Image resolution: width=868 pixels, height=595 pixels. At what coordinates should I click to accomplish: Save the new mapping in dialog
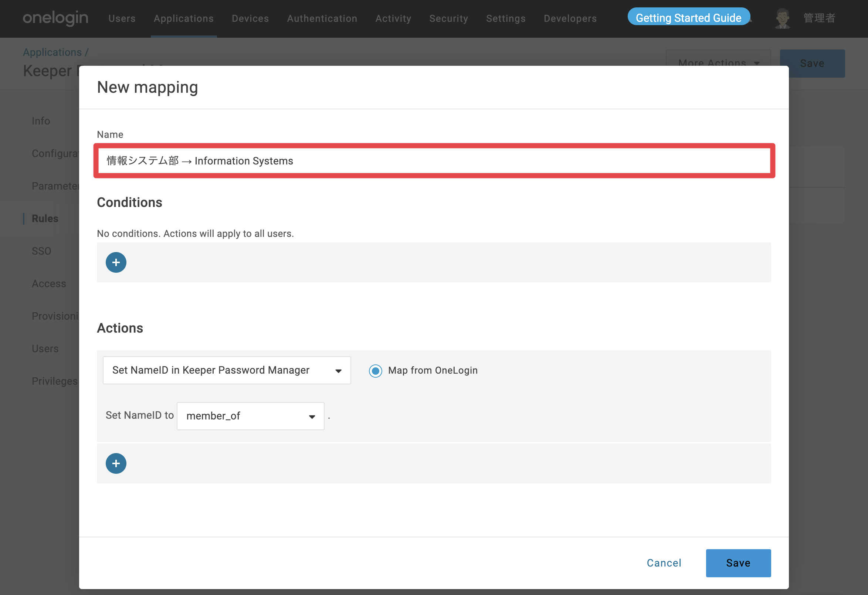click(x=738, y=563)
